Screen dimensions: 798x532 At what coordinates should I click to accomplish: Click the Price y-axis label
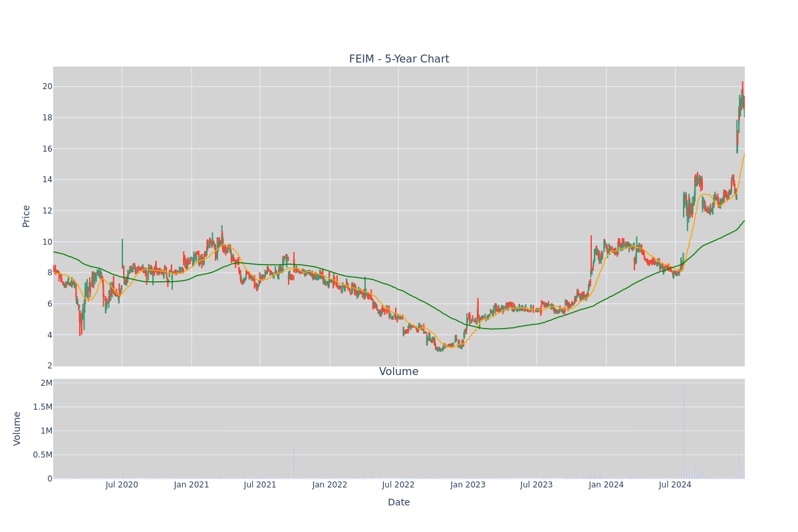[x=27, y=216]
